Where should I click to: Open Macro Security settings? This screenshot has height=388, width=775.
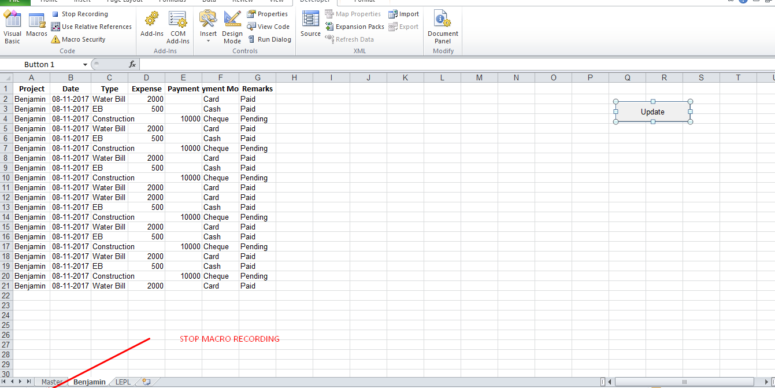(x=78, y=40)
